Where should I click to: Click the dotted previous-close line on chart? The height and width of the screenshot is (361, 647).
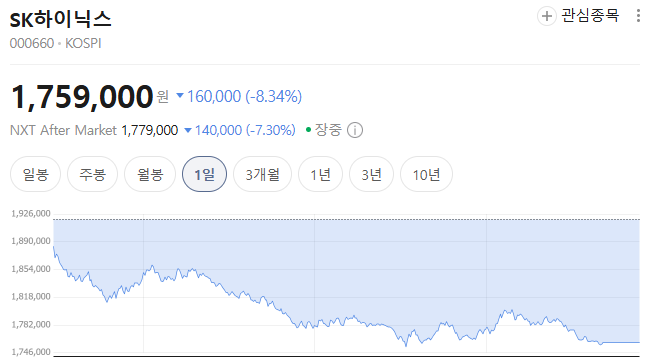point(347,220)
